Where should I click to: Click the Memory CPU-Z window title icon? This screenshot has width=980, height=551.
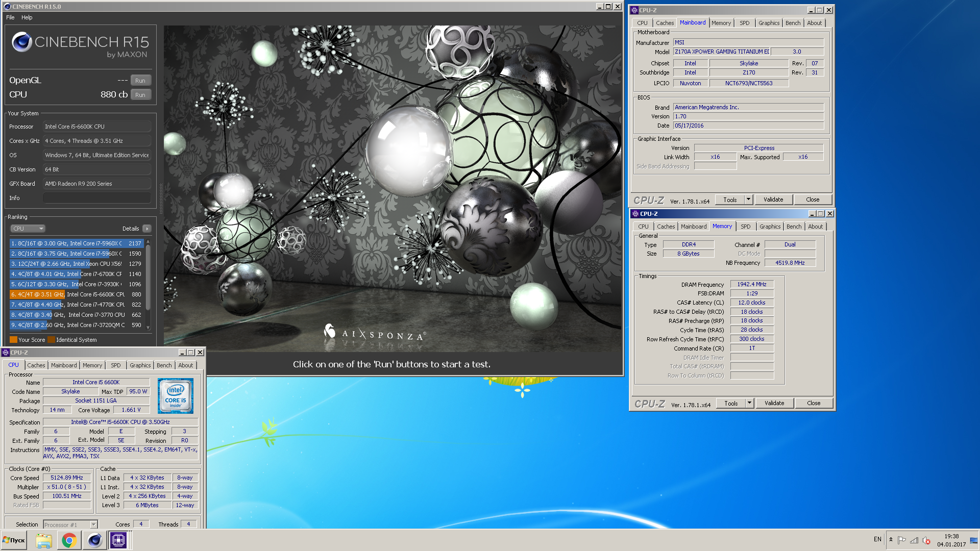click(636, 214)
